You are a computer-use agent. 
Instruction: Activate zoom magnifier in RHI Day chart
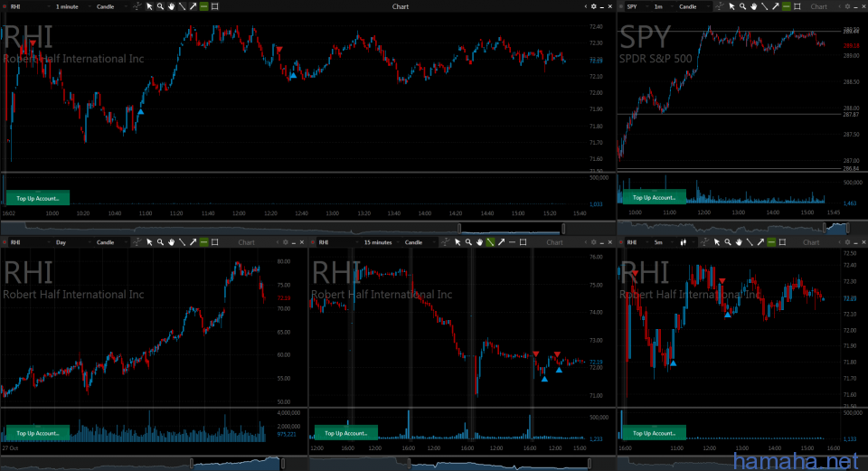(160, 242)
